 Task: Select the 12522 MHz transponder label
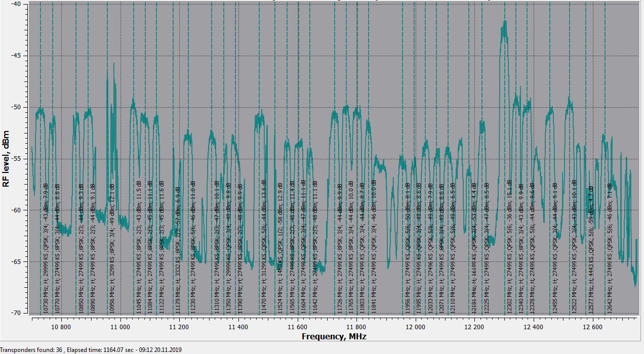coord(574,245)
